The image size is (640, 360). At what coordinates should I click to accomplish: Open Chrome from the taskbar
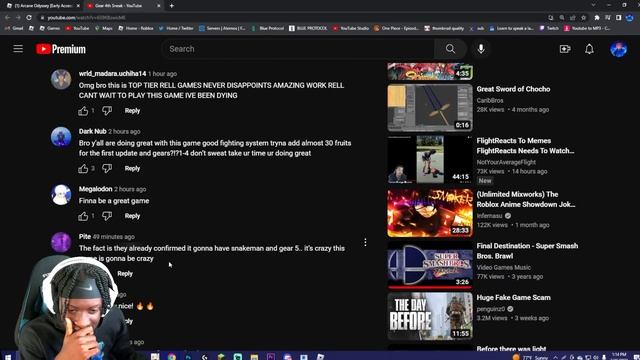[172, 356]
